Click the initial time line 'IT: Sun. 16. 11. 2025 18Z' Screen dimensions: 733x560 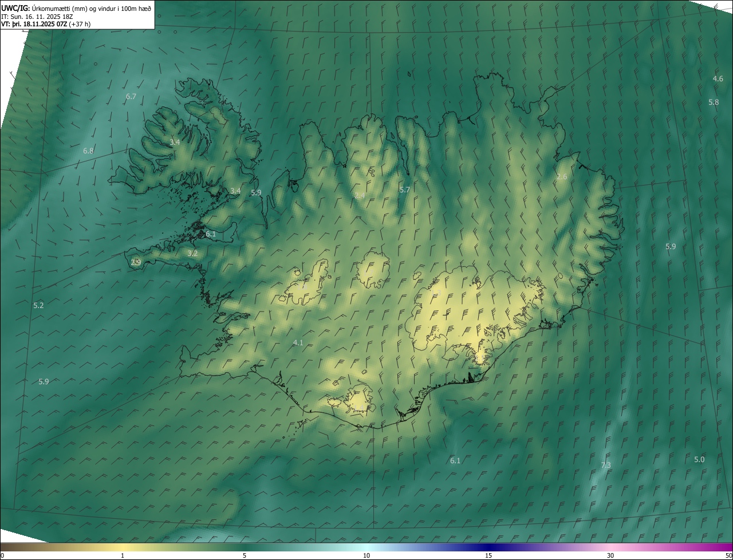37,17
